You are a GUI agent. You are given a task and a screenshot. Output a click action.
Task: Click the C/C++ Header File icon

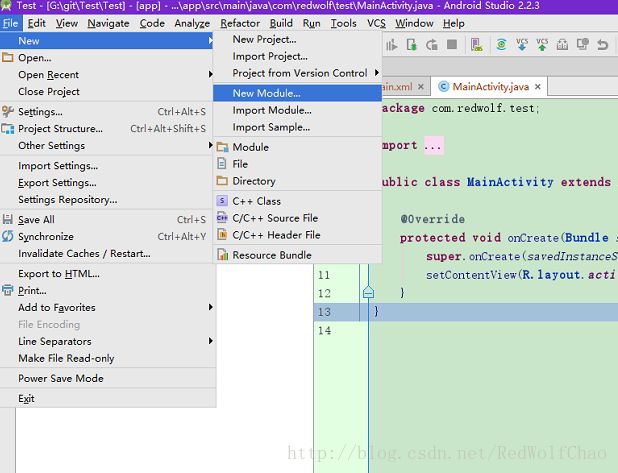[x=222, y=235]
